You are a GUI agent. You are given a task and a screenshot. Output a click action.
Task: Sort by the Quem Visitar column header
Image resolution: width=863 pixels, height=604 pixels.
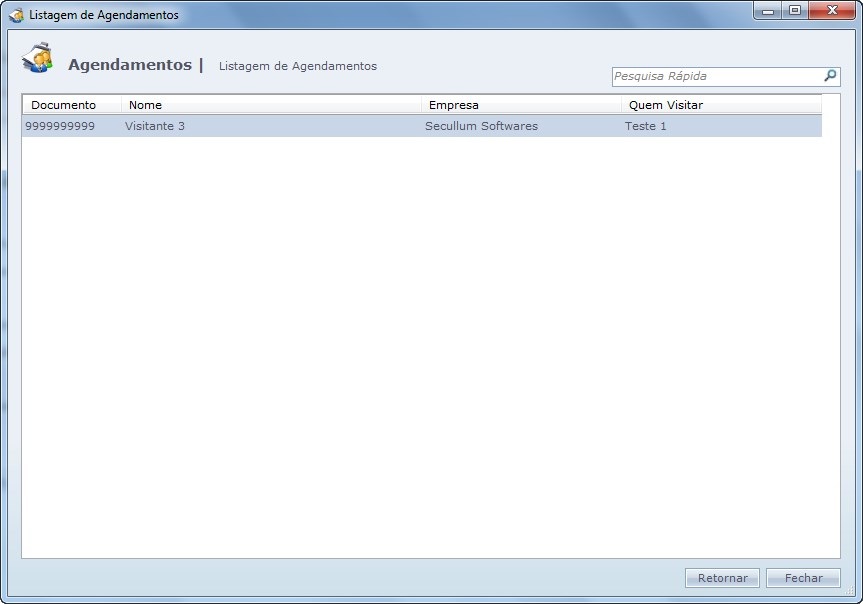click(x=720, y=105)
